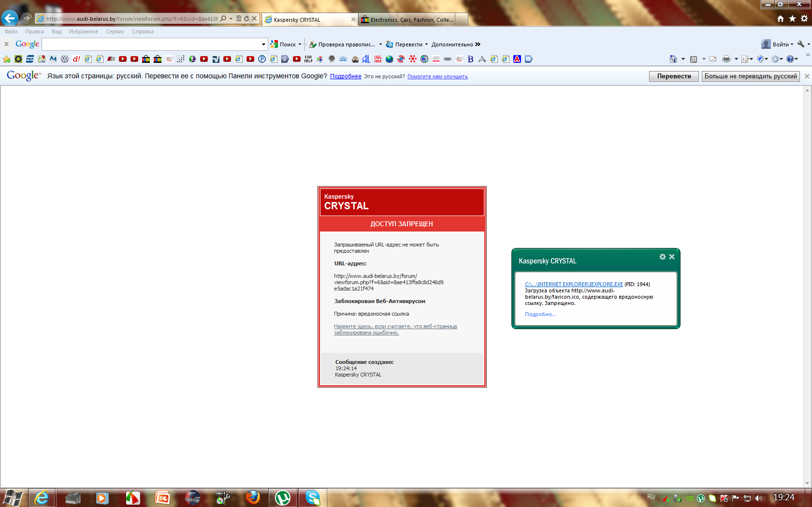Viewport: 812px width, 507px height.
Task: Click the search magnifier in address bar
Action: tap(223, 18)
